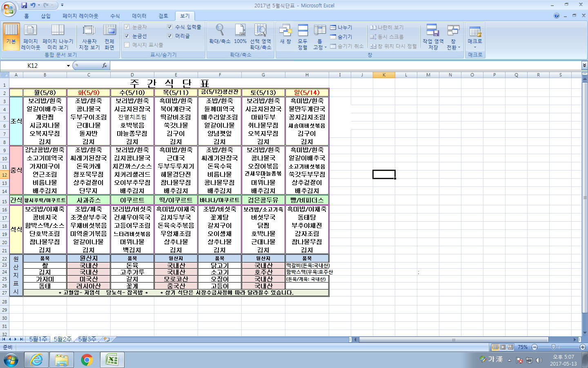Screen dimensions: 588x368
Task: Click 작업 영역 저장 workspace icon
Action: click(433, 36)
